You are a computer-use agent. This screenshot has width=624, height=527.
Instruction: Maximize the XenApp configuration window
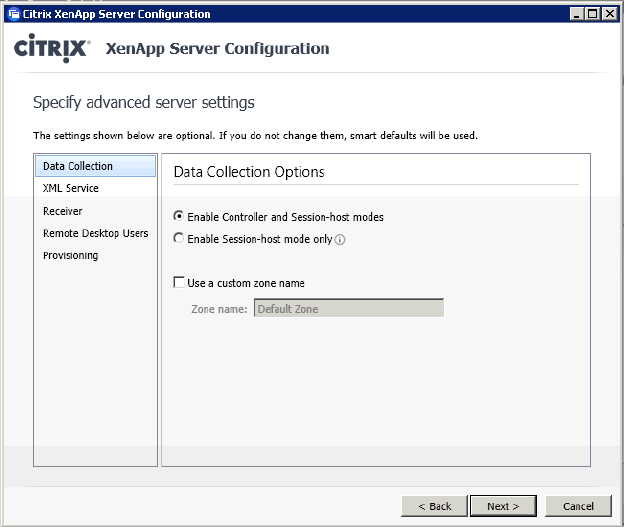594,14
